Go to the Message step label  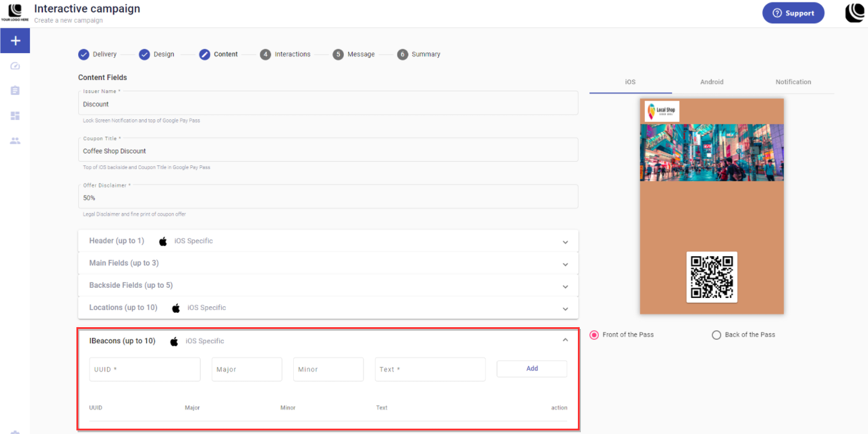[x=361, y=54]
